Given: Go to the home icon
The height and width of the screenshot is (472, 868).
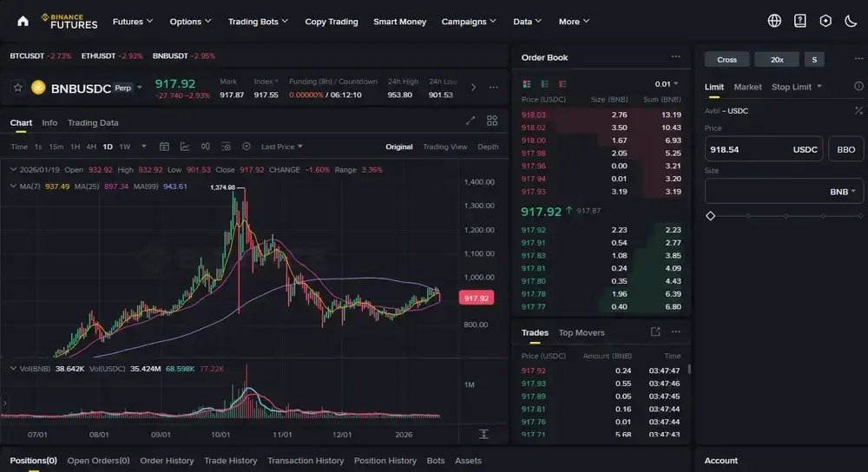Looking at the screenshot, I should coord(23,21).
